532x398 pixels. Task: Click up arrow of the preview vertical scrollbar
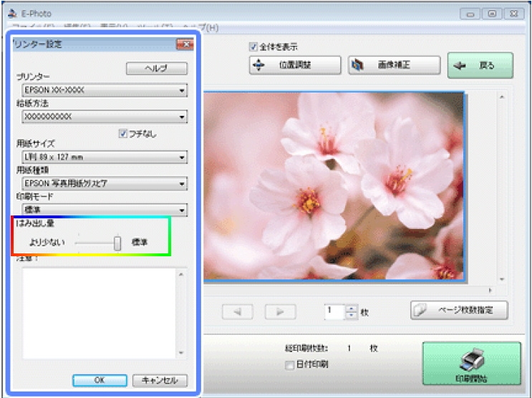(x=502, y=97)
